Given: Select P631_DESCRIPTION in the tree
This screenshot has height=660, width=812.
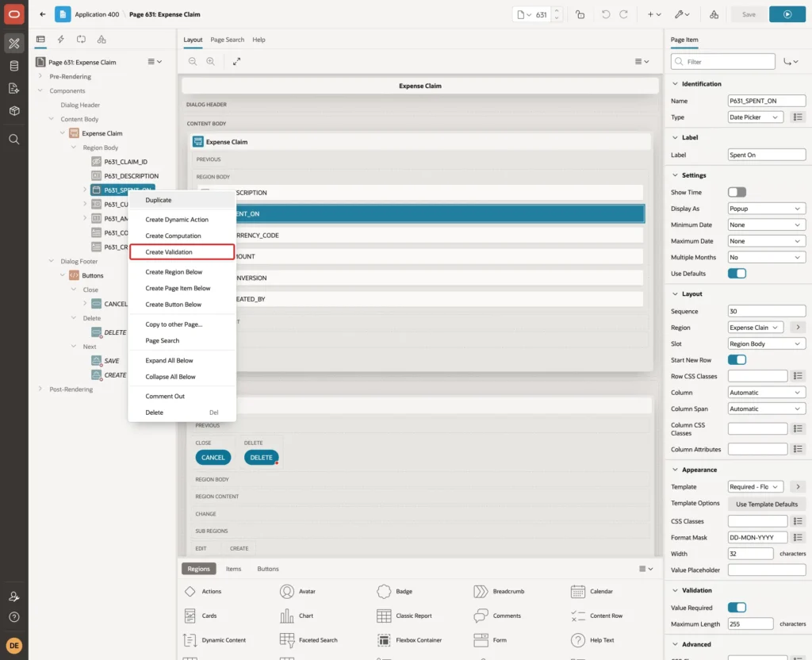Looking at the screenshot, I should click(132, 176).
